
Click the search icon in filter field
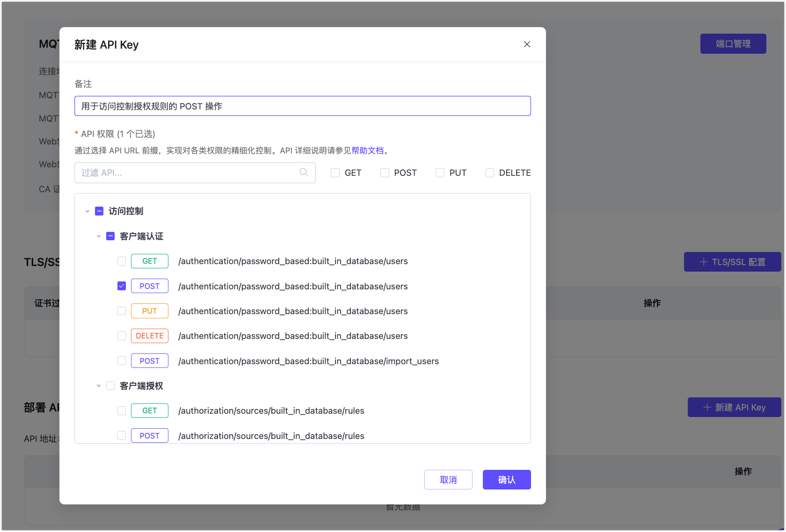(304, 173)
